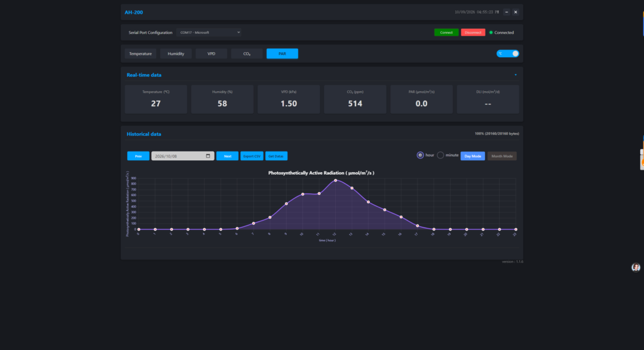Click the chart data point at hour 9
The height and width of the screenshot is (350, 644).
(x=286, y=204)
